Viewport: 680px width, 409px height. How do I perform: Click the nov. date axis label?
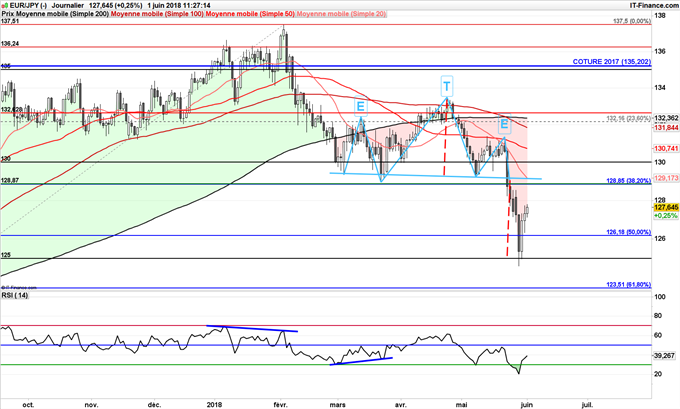(x=92, y=405)
